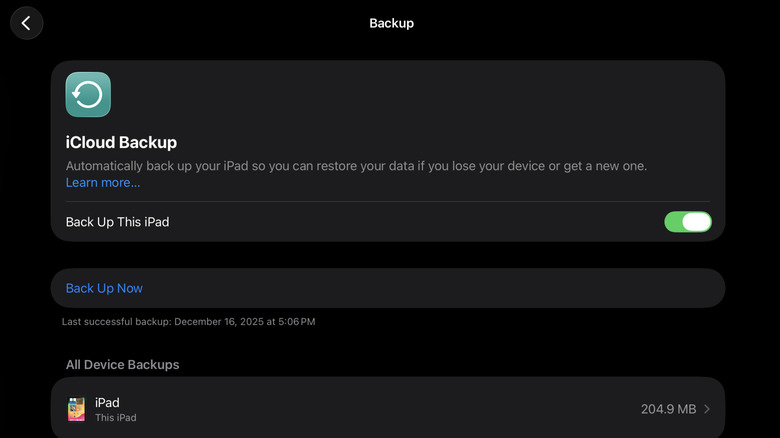Click the white knob on backup switch
This screenshot has height=438, width=780.
[x=696, y=222]
